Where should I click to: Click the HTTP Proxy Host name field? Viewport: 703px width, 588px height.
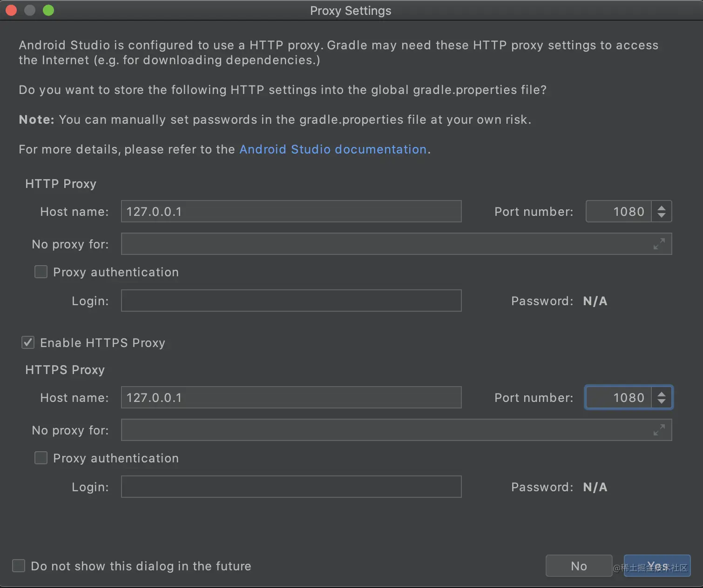(x=291, y=212)
